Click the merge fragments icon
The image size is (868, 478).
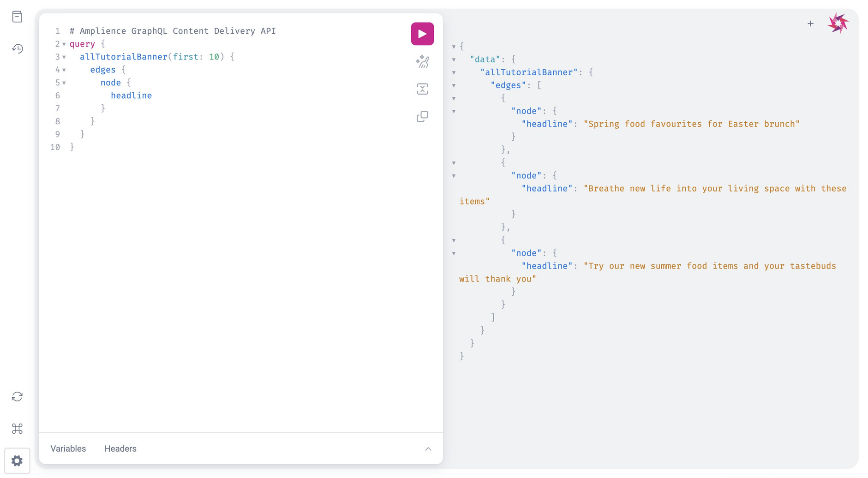(x=422, y=89)
